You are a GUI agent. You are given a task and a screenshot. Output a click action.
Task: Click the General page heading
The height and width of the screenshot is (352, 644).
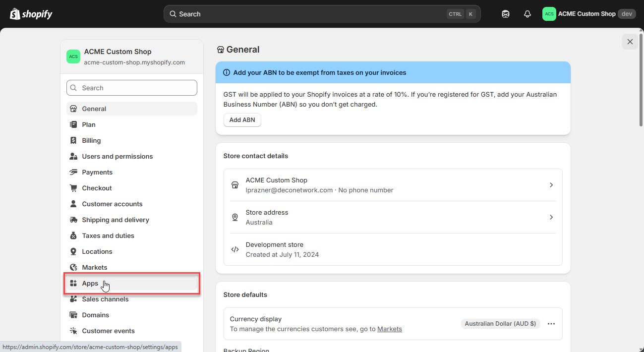click(x=243, y=50)
